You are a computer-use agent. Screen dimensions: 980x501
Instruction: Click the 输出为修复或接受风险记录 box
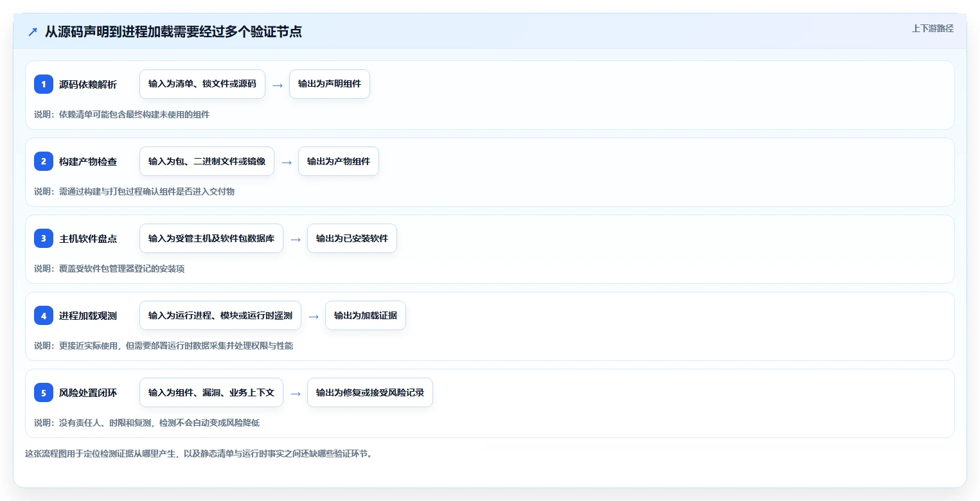point(370,392)
